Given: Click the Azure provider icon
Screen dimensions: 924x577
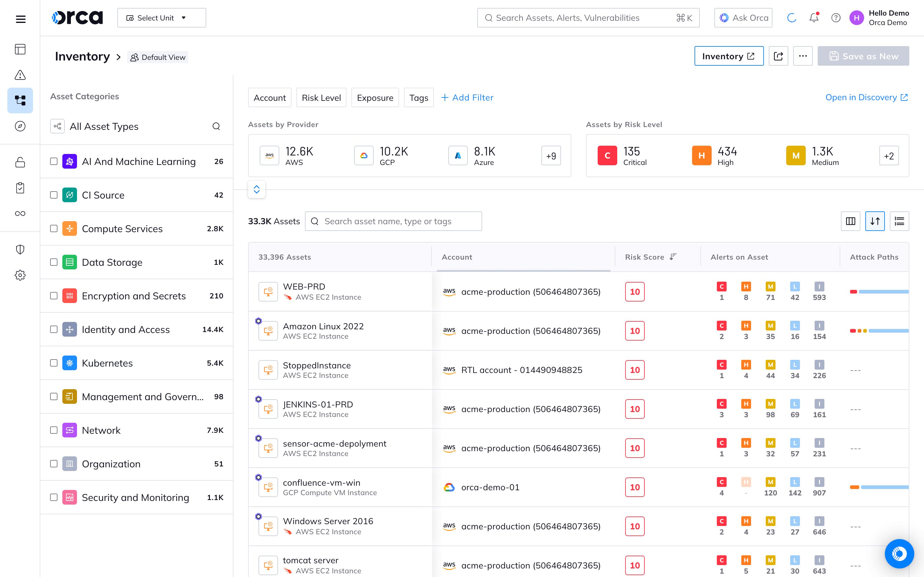Looking at the screenshot, I should click(x=458, y=155).
